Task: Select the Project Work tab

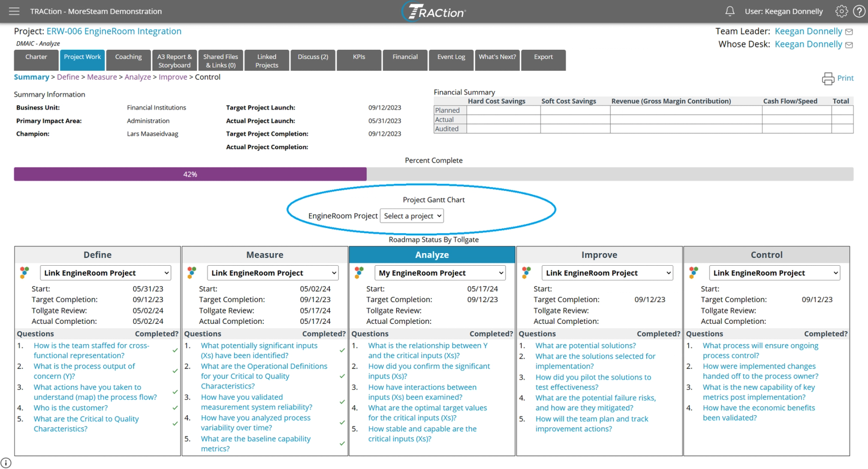Action: 82,61
